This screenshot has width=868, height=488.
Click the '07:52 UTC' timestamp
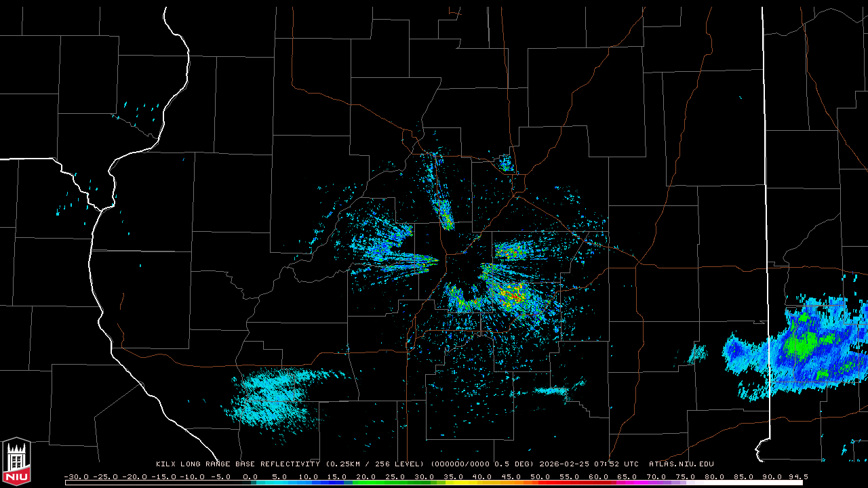click(617, 464)
